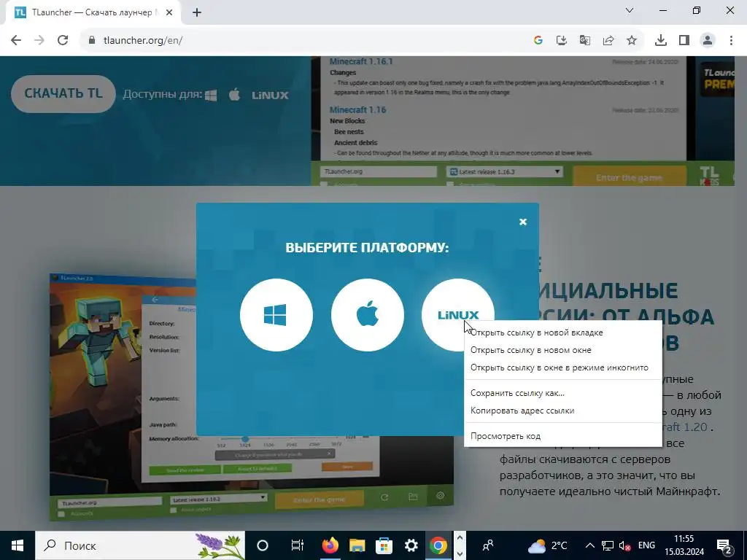This screenshot has height=560, width=747.
Task: Open a new browser tab
Action: pos(197,12)
